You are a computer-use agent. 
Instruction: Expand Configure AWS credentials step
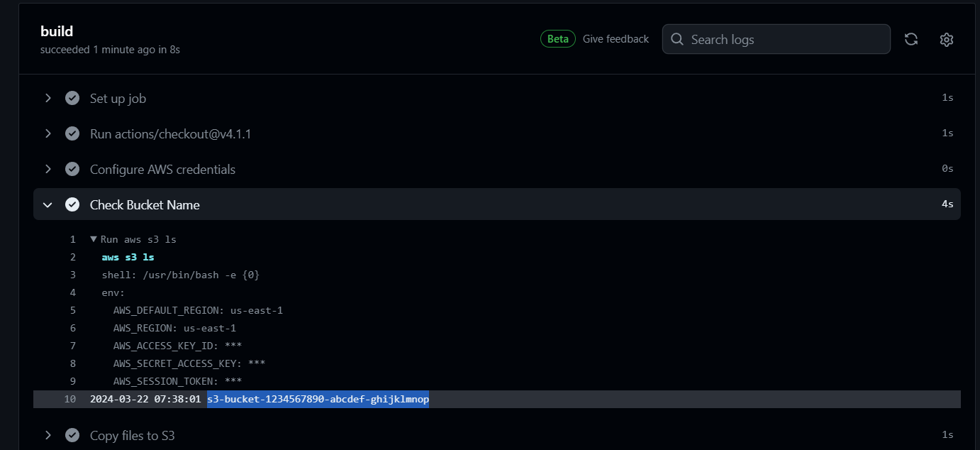coord(48,169)
